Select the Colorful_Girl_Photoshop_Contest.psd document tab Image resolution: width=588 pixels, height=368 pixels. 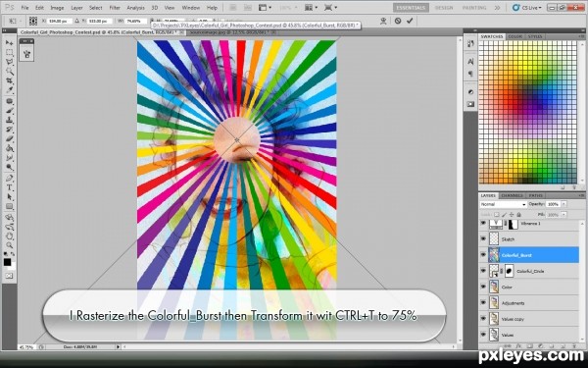(x=98, y=32)
